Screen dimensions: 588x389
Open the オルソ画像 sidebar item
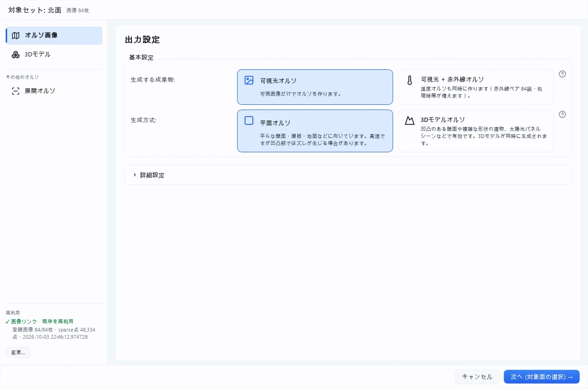[x=54, y=36]
